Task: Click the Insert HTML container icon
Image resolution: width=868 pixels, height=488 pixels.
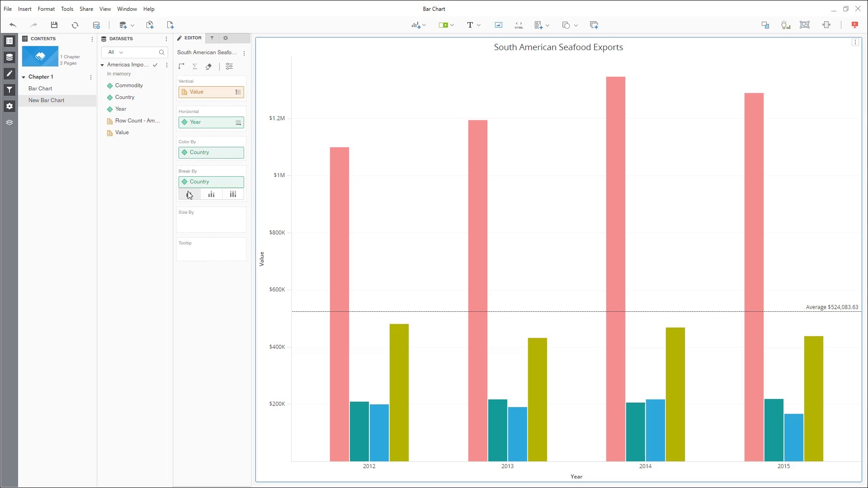Action: [x=519, y=25]
